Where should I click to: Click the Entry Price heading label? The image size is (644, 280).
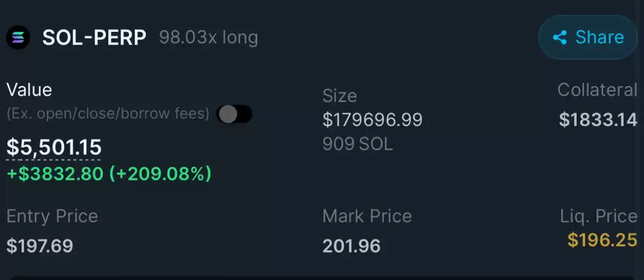[x=52, y=217]
